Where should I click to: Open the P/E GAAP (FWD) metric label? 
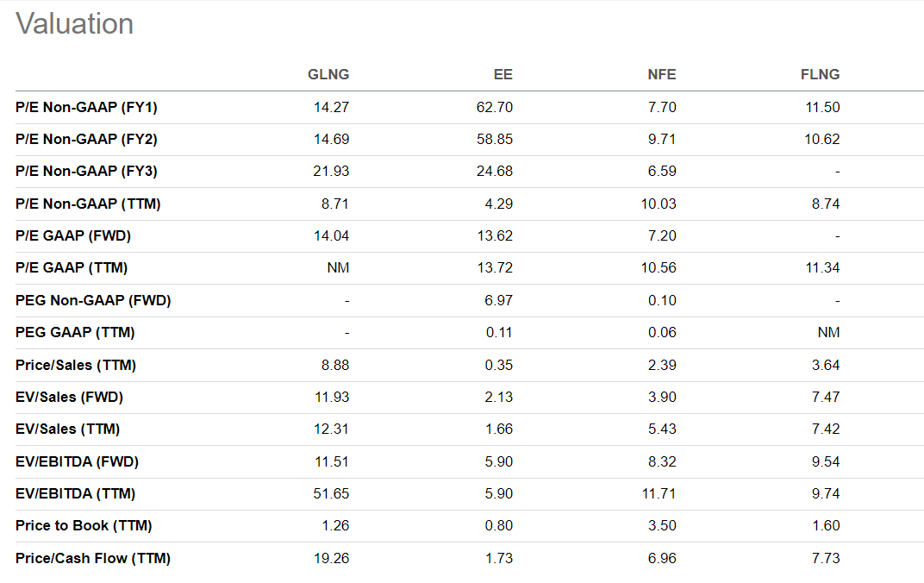73,235
